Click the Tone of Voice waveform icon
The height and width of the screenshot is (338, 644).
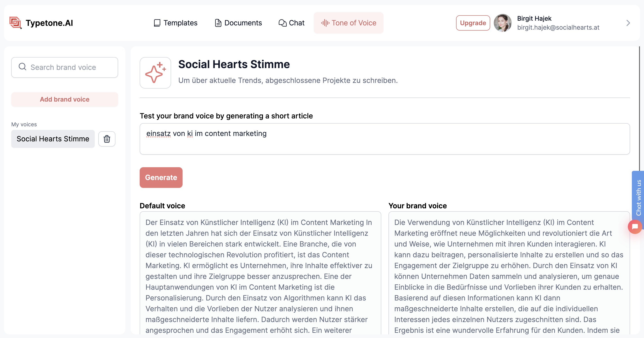point(325,23)
